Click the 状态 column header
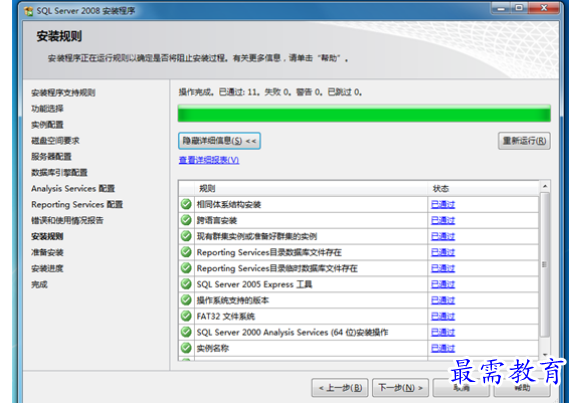 coord(483,189)
